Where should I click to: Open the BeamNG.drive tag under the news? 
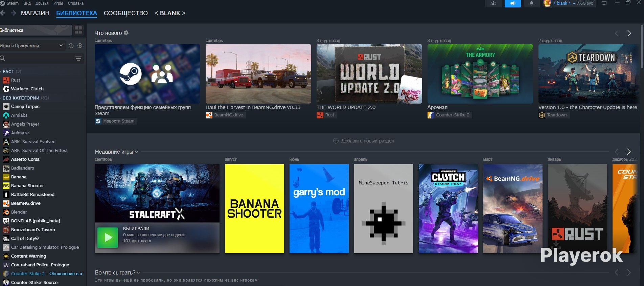[225, 115]
